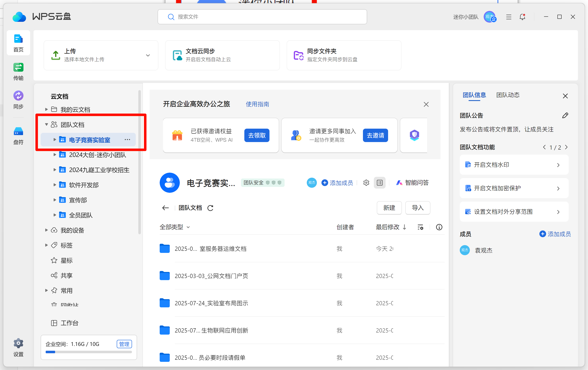The height and width of the screenshot is (370, 588).
Task: Open the column display settings icon
Action: click(420, 227)
